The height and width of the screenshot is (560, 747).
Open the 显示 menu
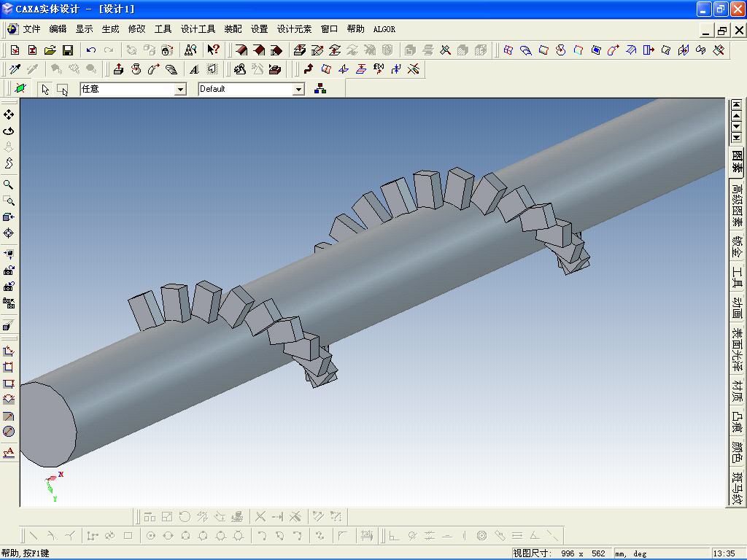point(84,29)
